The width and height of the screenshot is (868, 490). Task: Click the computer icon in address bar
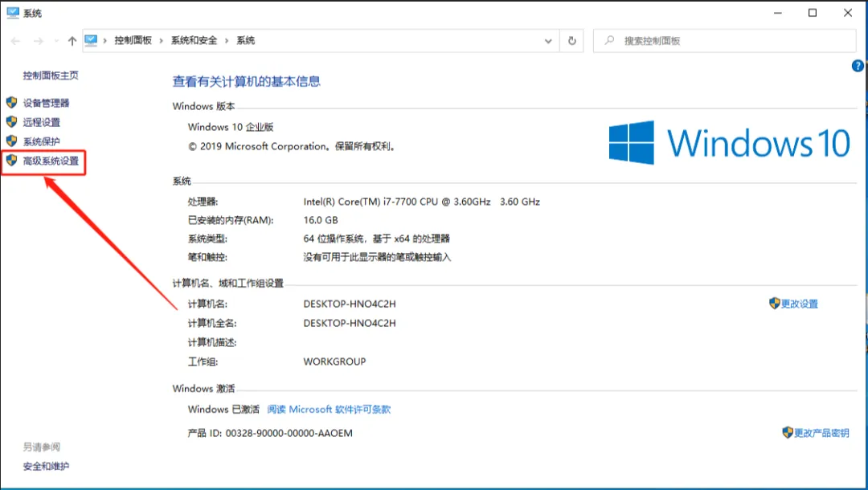click(x=92, y=40)
